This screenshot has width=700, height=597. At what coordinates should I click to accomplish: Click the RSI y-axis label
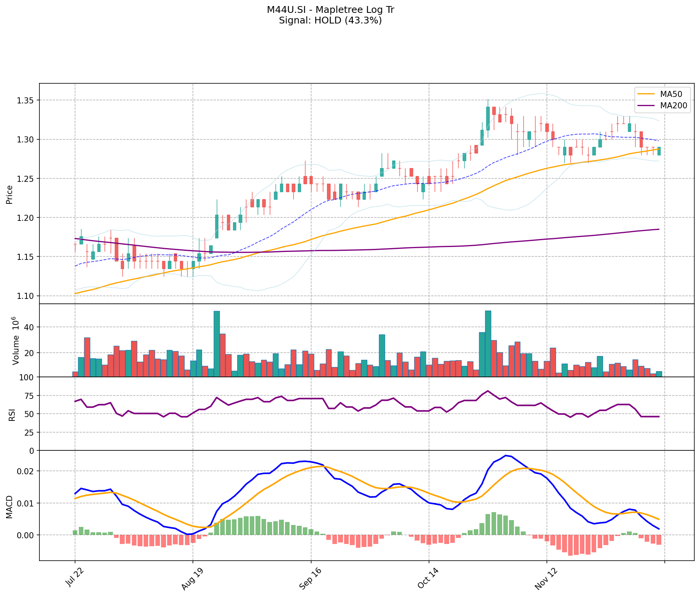point(12,414)
